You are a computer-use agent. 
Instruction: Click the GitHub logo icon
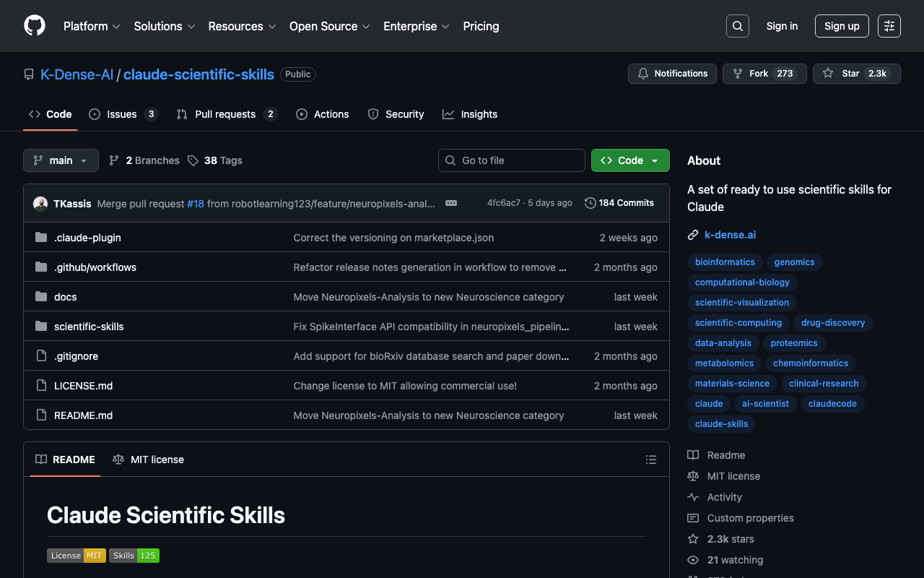pos(35,26)
